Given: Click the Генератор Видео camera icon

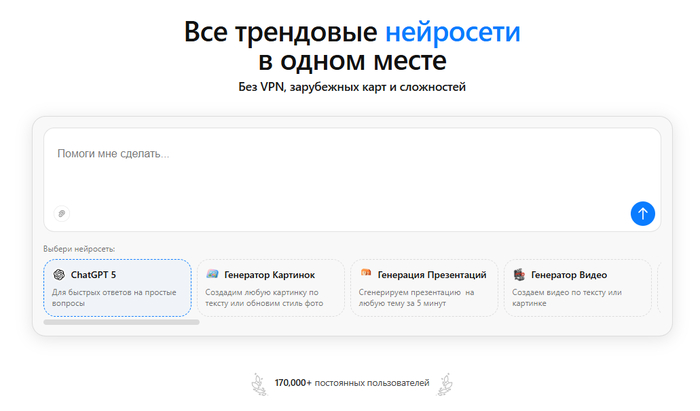Looking at the screenshot, I should point(519,274).
